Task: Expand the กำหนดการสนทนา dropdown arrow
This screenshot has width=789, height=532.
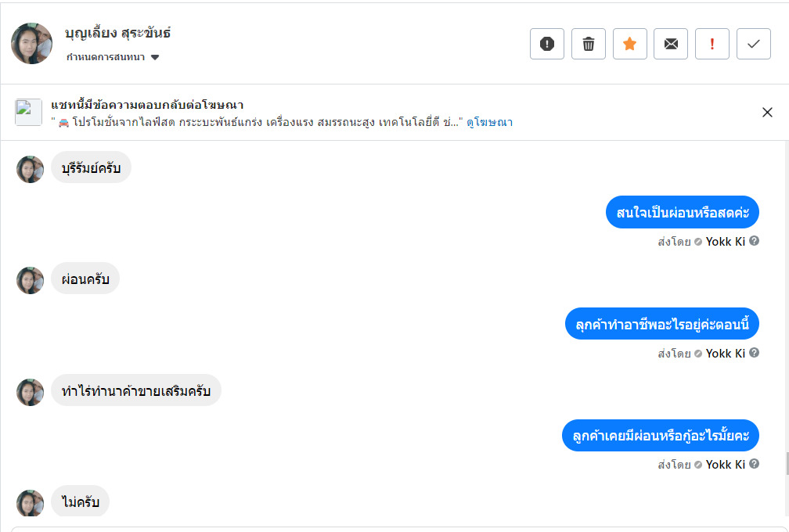Action: point(155,57)
